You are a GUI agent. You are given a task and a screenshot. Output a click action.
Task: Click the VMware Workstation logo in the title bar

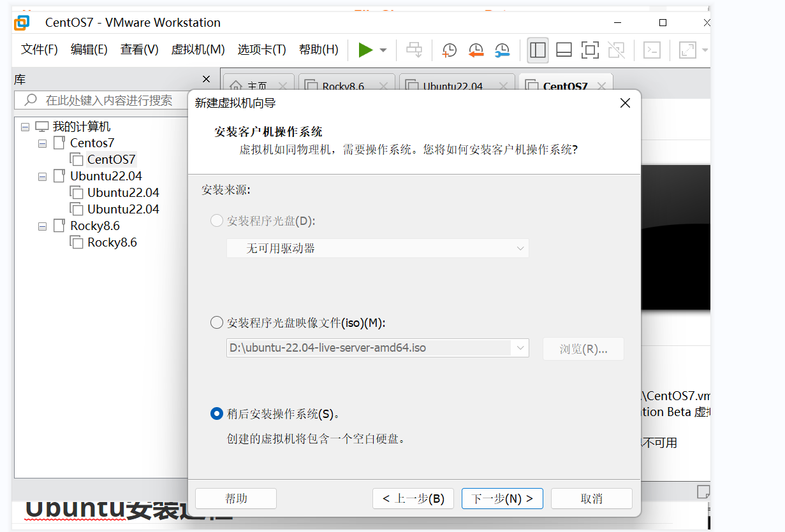coord(22,22)
